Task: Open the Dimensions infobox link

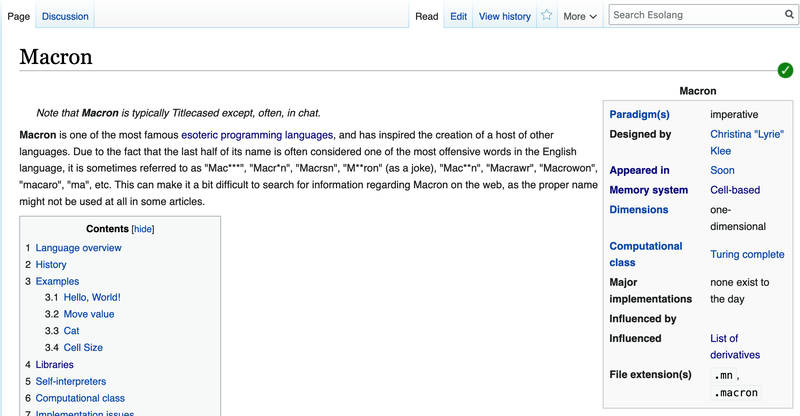Action: 638,210
